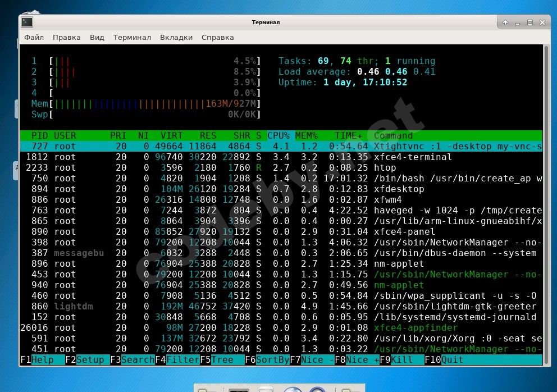This screenshot has height=392, width=557.
Task: Open the web browser globe icon in dock
Action: [292, 389]
